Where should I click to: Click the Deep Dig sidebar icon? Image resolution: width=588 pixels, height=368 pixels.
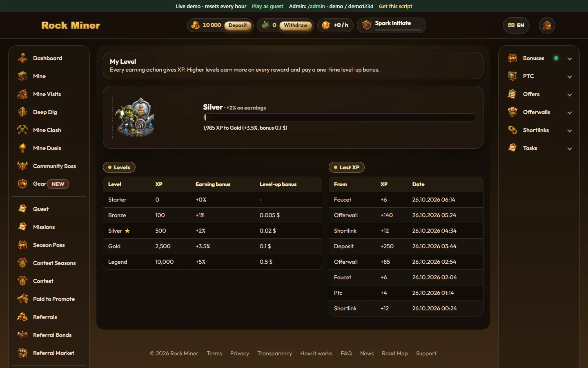point(22,112)
